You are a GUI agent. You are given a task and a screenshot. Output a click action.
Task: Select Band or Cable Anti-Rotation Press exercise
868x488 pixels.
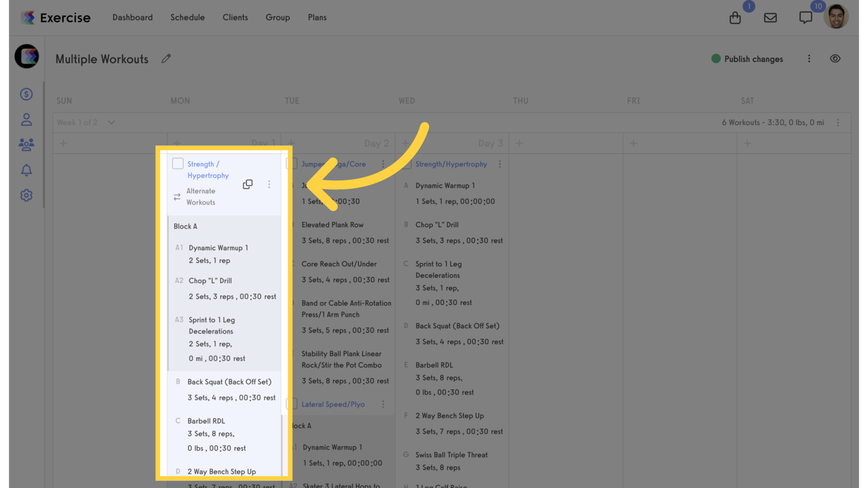(346, 309)
